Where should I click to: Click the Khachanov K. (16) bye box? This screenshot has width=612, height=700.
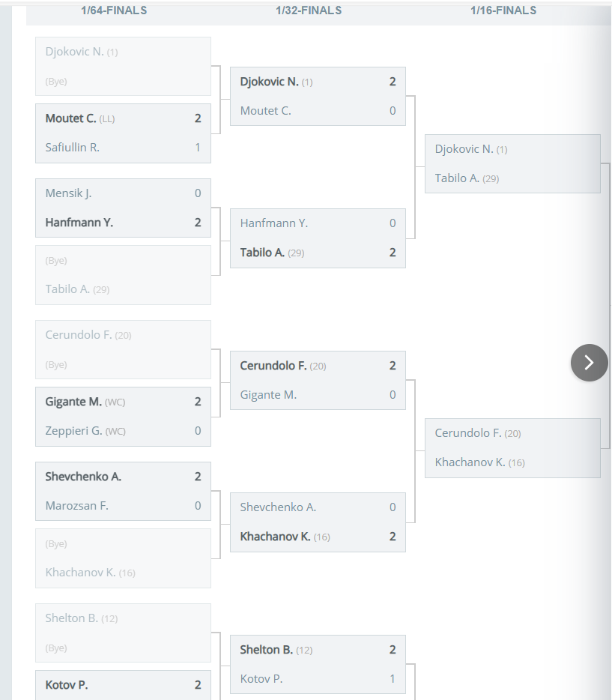[x=123, y=558]
